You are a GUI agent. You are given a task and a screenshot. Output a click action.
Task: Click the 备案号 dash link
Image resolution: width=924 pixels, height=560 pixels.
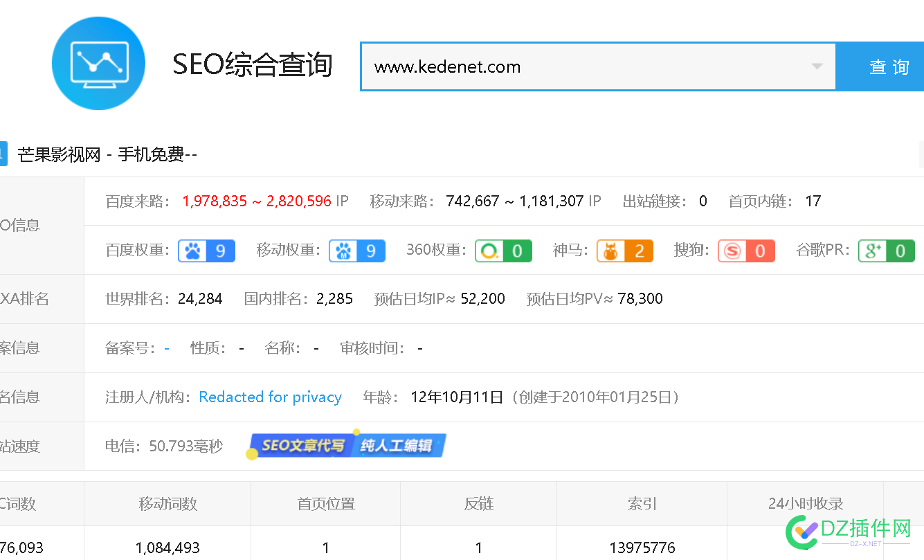pos(167,348)
